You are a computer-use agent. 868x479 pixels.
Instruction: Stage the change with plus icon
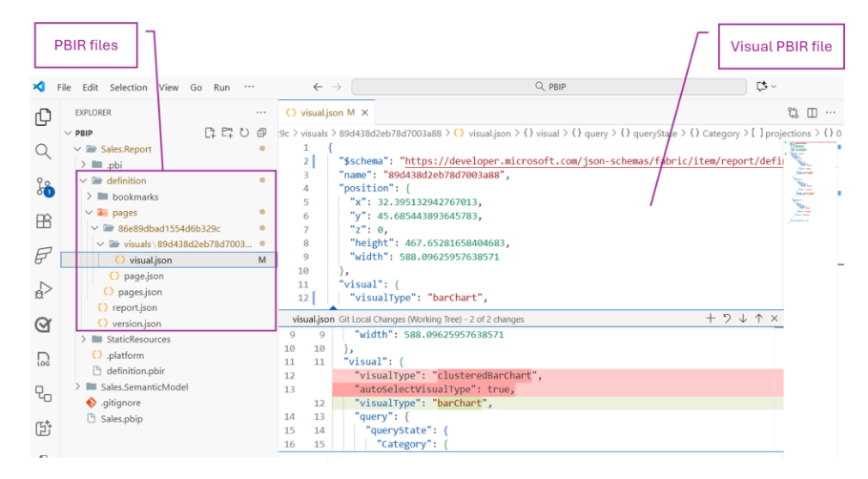click(711, 318)
